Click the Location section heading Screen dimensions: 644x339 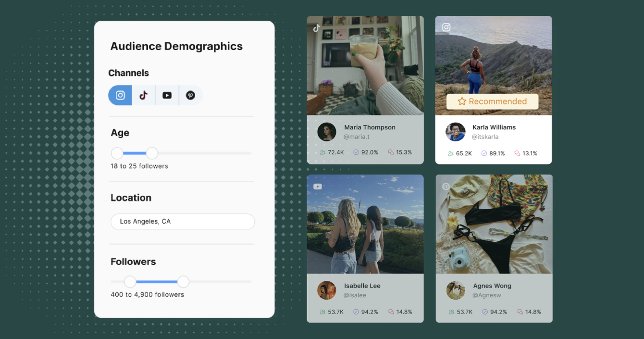(131, 198)
